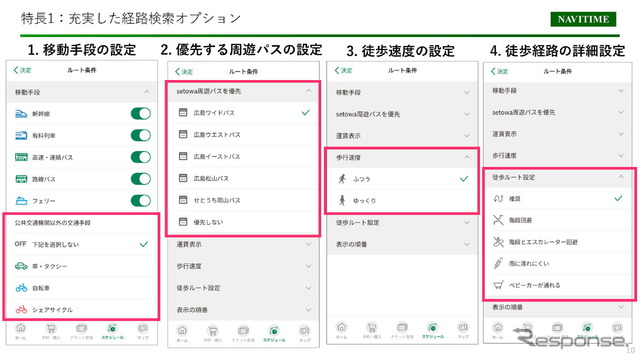Collapse the 徒歩ルート設定 section in panel 4

[x=558, y=177]
